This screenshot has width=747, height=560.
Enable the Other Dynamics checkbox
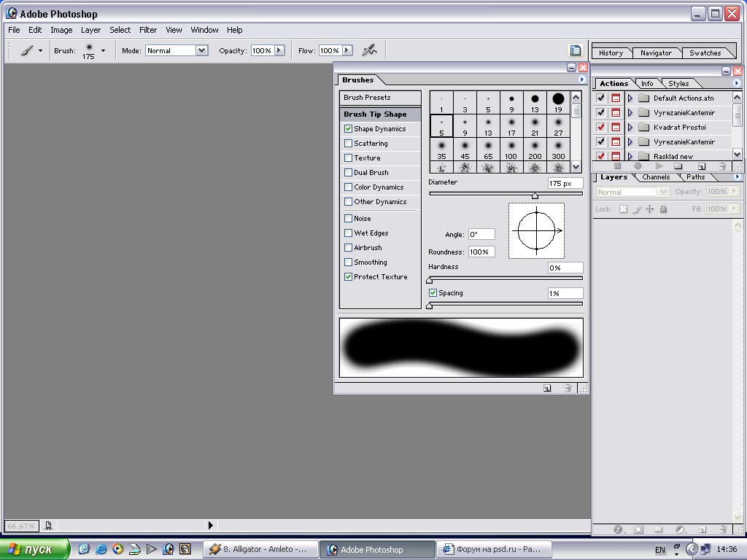tap(348, 201)
